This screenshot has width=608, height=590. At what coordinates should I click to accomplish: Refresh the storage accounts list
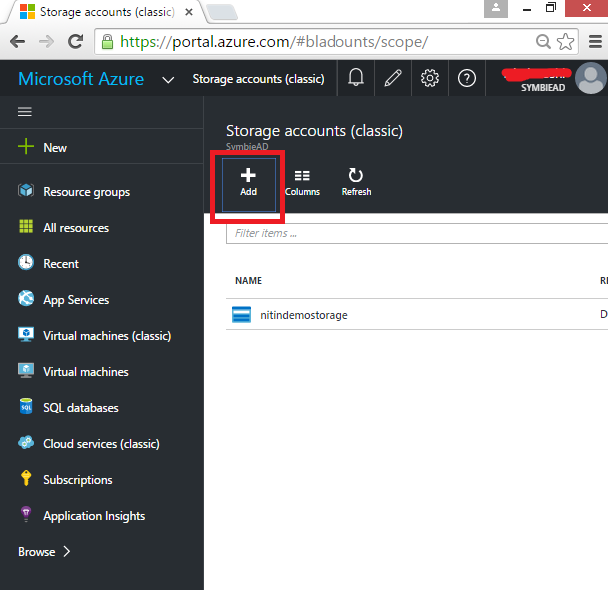click(x=356, y=182)
